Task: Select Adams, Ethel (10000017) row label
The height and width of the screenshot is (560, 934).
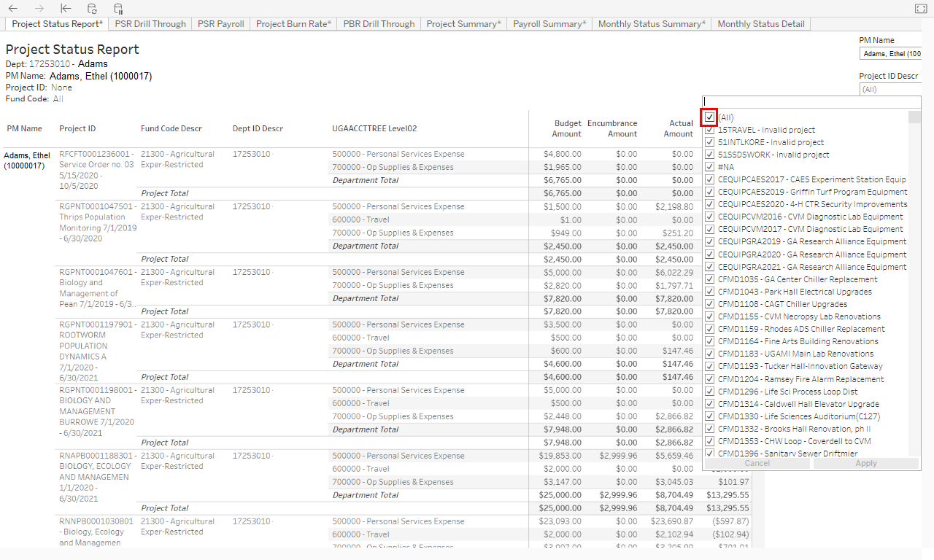Action: pyautogui.click(x=27, y=160)
